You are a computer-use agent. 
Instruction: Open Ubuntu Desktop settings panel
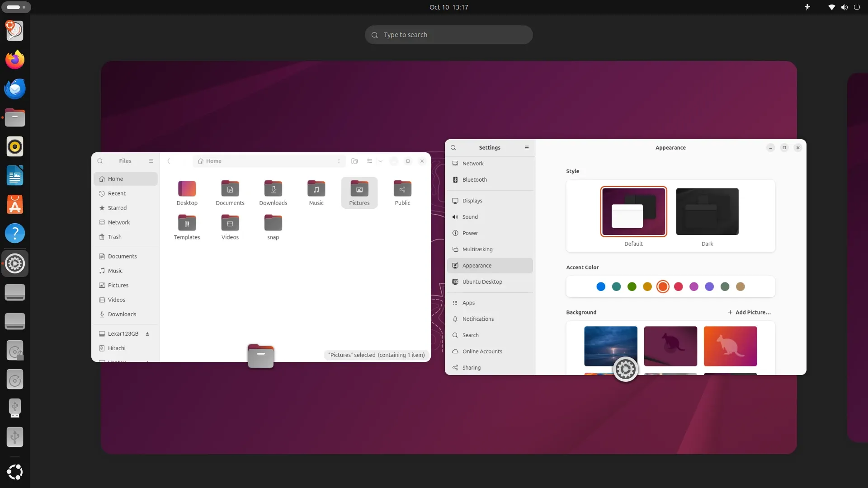click(490, 282)
